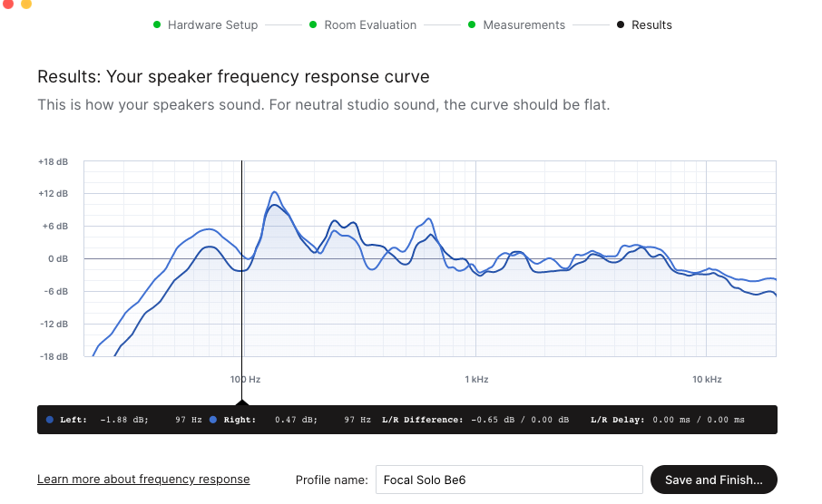Return to the Measurements step
The width and height of the screenshot is (822, 504).
(x=524, y=24)
